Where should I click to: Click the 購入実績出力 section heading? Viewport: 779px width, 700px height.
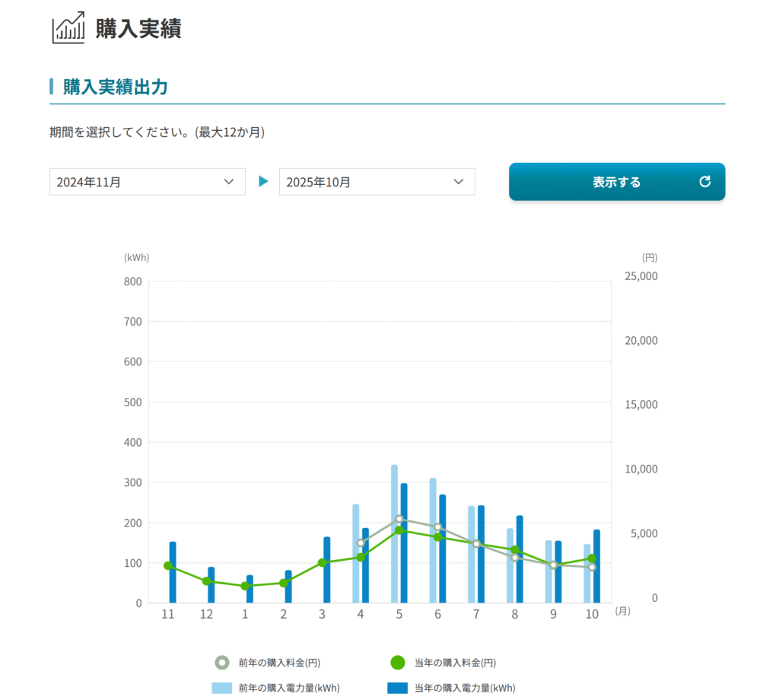(x=115, y=87)
